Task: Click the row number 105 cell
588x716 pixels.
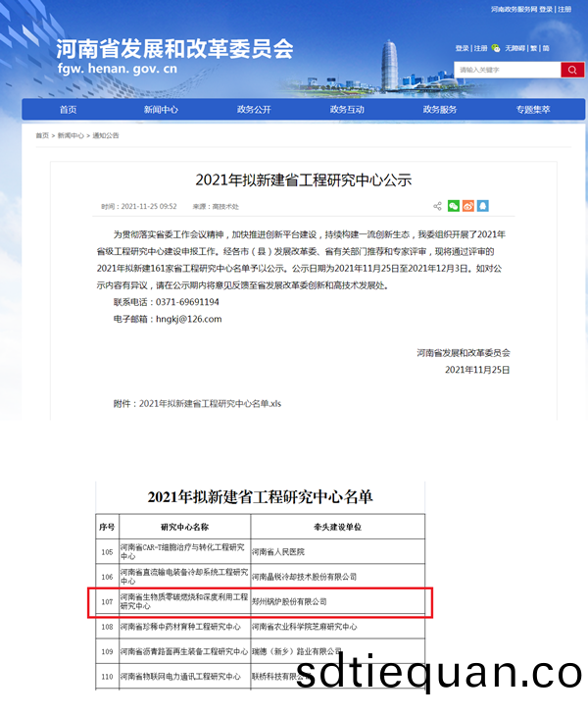Action: [107, 551]
